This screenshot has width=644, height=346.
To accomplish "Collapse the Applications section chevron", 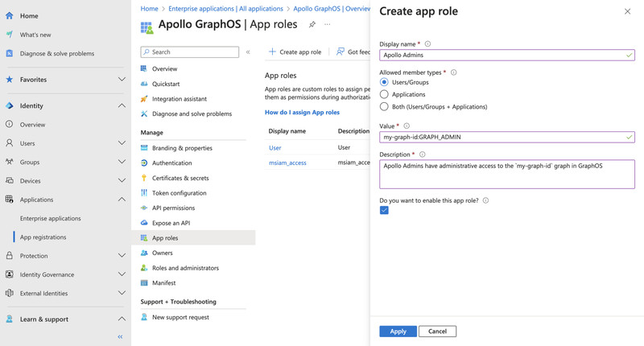I will [122, 200].
